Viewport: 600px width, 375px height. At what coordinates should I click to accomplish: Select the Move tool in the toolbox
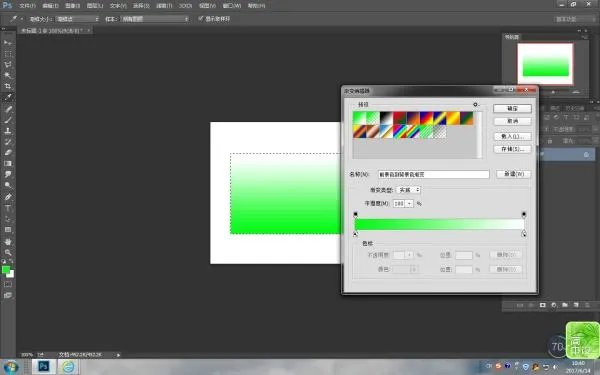pyautogui.click(x=8, y=43)
